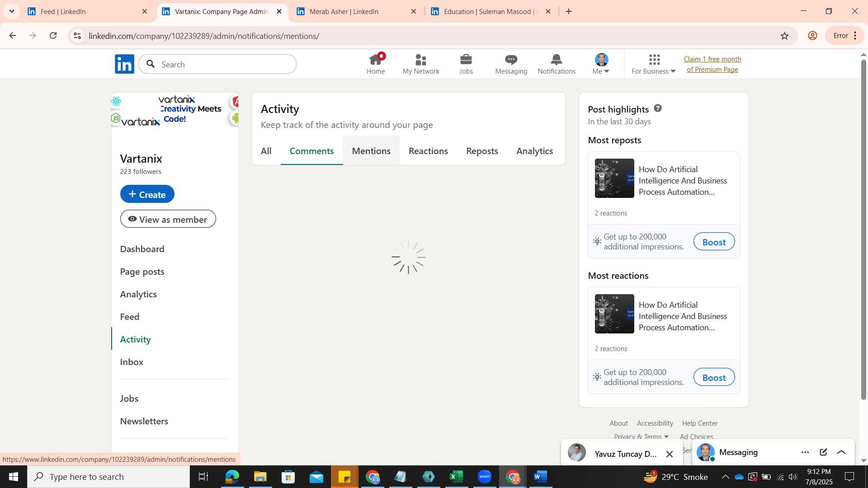This screenshot has width=868, height=488.
Task: Open My Network icon
Action: (x=421, y=64)
